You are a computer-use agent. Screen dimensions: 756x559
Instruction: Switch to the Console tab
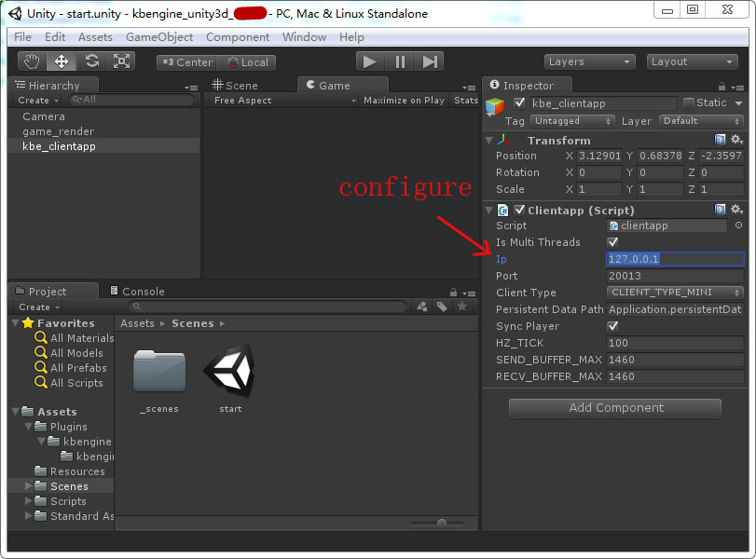(137, 291)
